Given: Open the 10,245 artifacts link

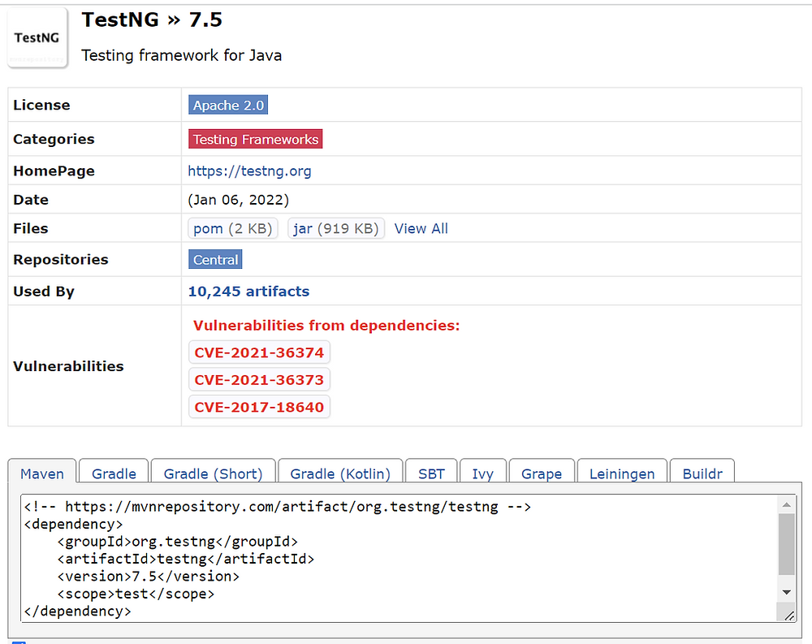Looking at the screenshot, I should click(248, 292).
